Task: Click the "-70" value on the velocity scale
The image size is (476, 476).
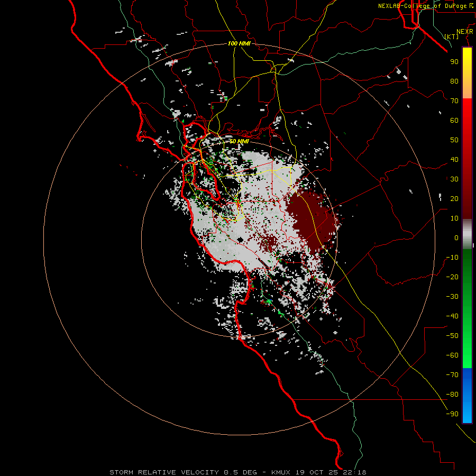Action: (452, 375)
